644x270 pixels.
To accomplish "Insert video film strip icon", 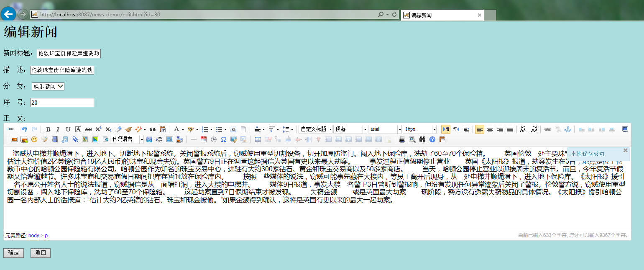I will pos(54,139).
